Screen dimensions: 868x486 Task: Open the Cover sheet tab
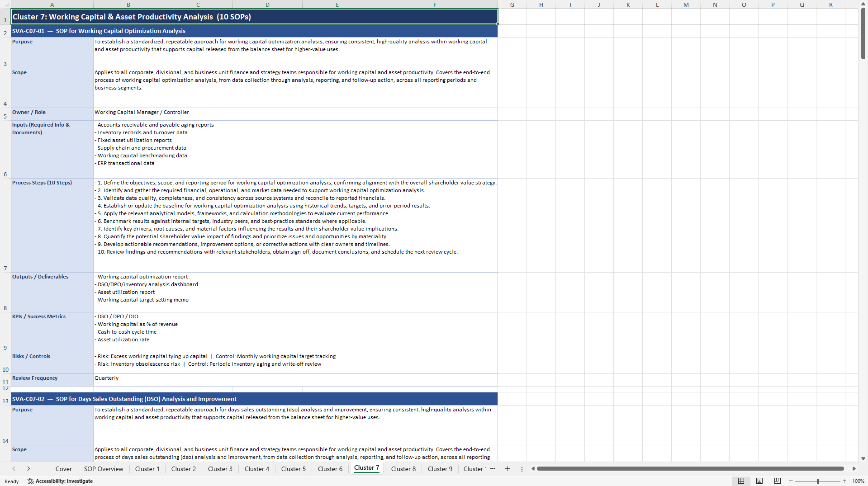[x=63, y=469]
